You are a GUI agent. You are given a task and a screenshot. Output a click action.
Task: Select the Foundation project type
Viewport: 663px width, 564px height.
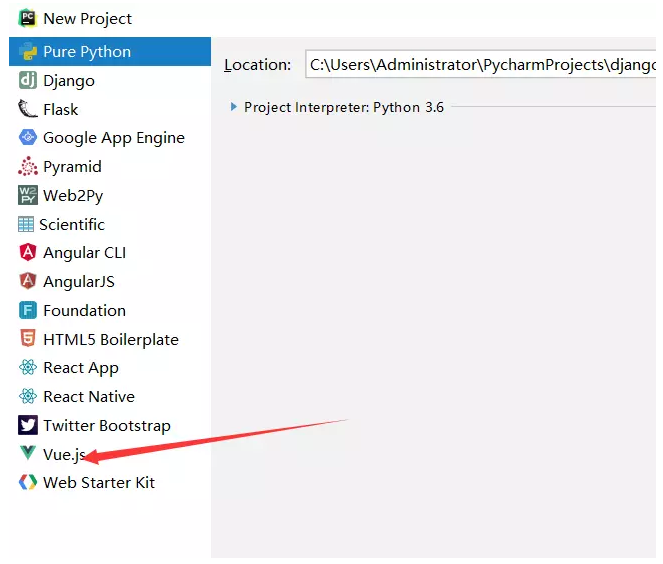[x=110, y=310]
